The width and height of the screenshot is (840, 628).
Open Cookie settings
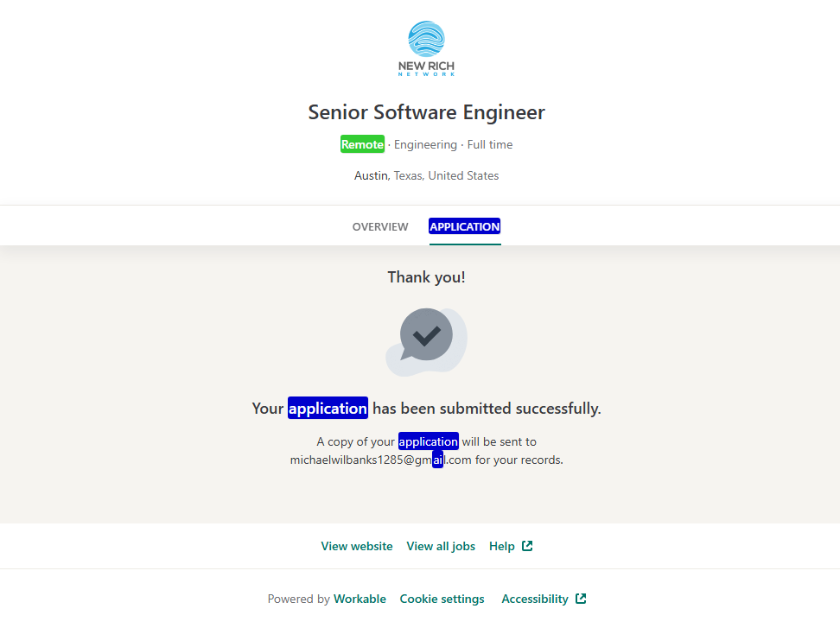point(442,599)
